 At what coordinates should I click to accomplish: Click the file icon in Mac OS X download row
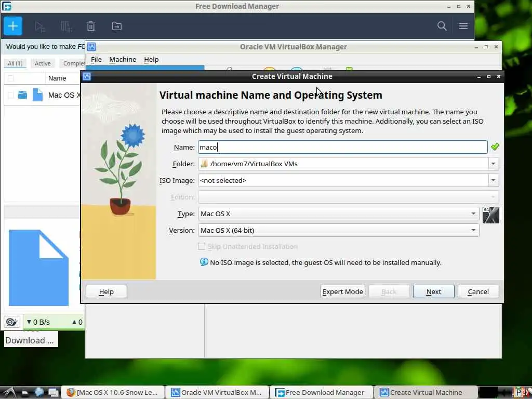(x=37, y=95)
